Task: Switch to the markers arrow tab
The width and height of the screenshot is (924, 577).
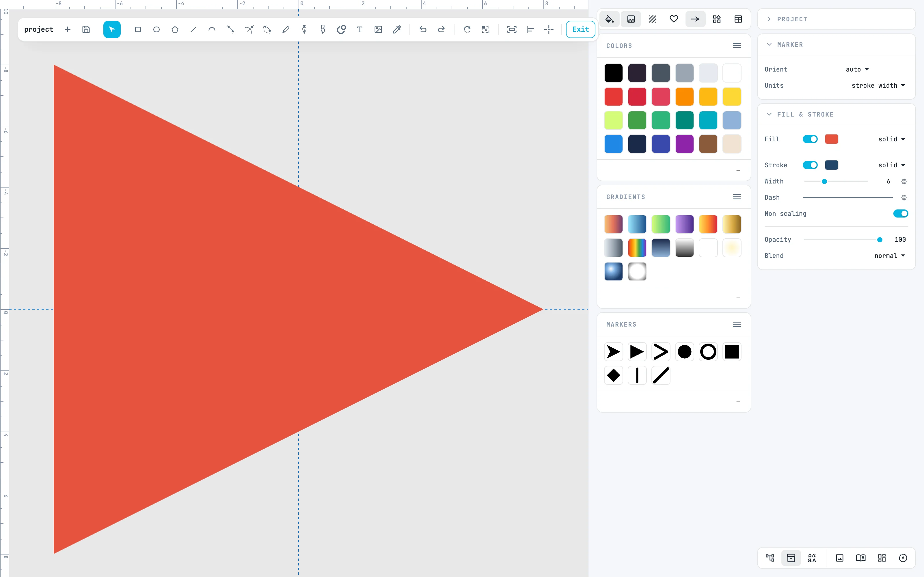Action: 695,19
